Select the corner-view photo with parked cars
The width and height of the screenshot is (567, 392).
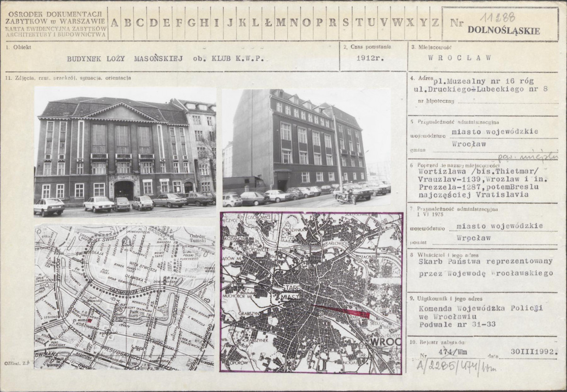point(307,148)
